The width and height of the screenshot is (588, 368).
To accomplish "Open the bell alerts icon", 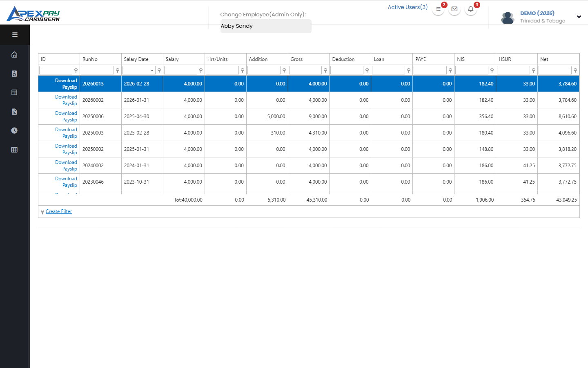I will (x=471, y=9).
